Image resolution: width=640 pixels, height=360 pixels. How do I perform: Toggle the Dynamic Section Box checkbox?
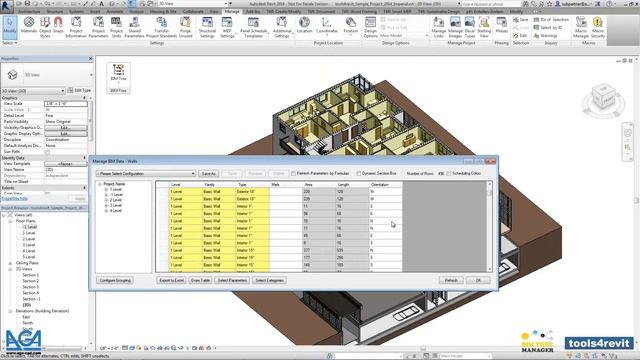pyautogui.click(x=359, y=173)
